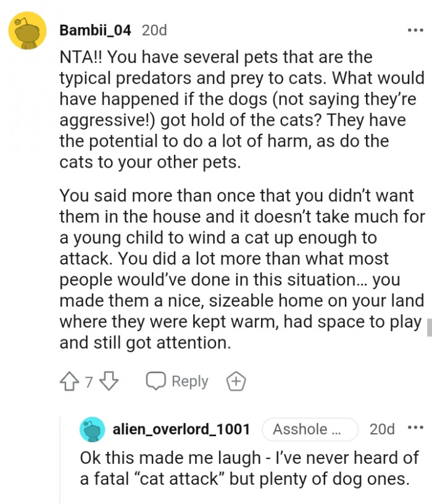This screenshot has width=432, height=504.
Task: Open the overflow menu on alien_overlord_1001's reply
Action: click(417, 429)
